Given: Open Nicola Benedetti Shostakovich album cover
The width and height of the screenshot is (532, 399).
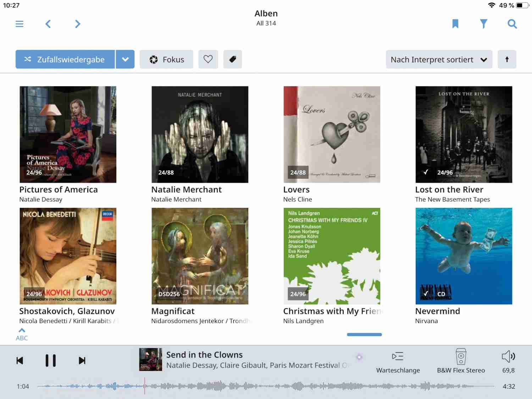Looking at the screenshot, I should [68, 256].
